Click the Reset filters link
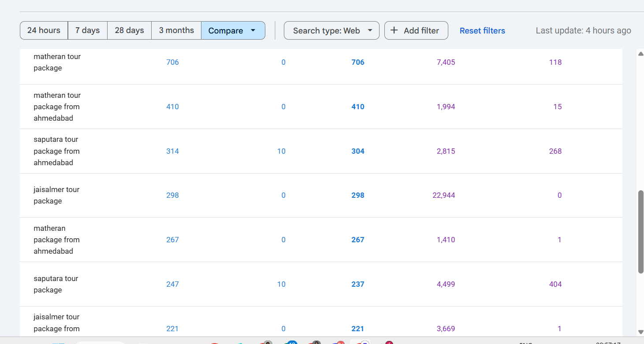This screenshot has width=644, height=344. click(482, 31)
